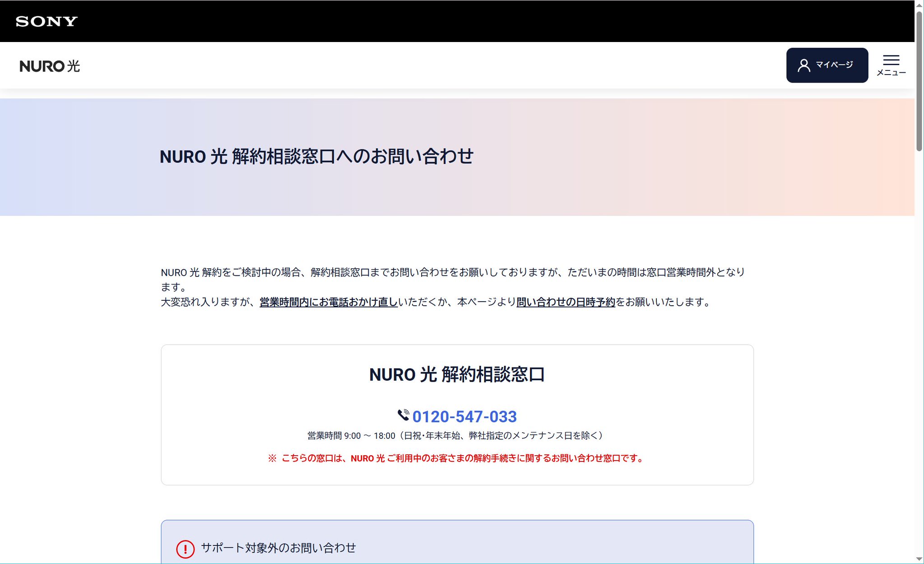Follow the 営業時間内にお電話おかけ直し link
This screenshot has height=564, width=924.
click(328, 302)
